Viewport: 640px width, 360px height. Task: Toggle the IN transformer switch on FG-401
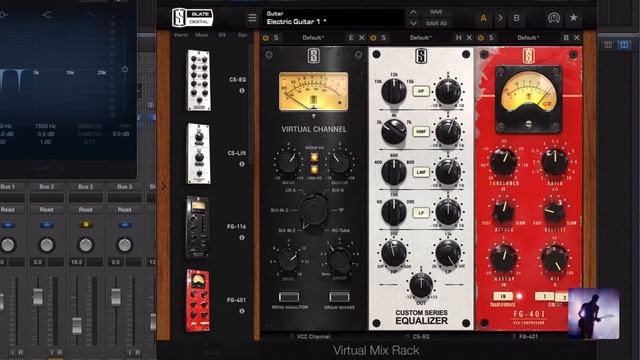(503, 296)
